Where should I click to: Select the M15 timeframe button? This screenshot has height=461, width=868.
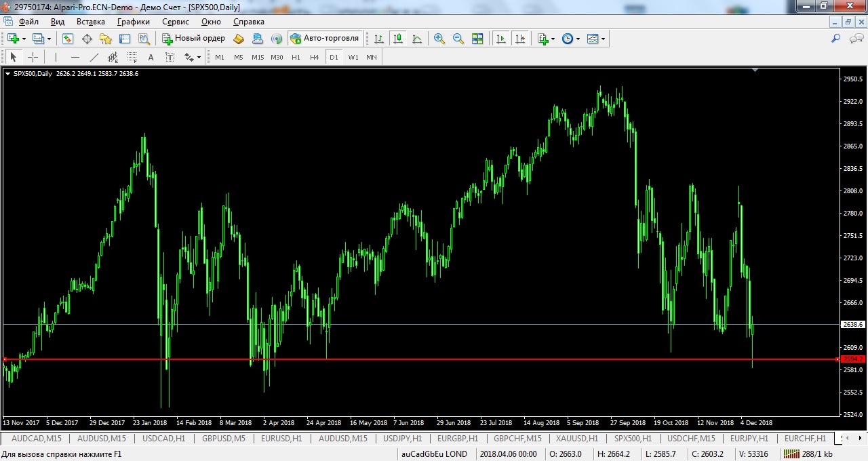click(x=258, y=57)
